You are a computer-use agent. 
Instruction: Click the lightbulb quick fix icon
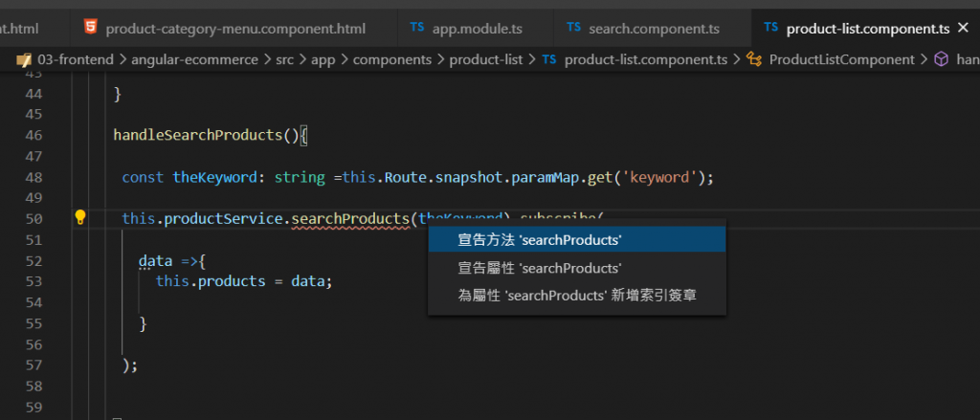[80, 218]
